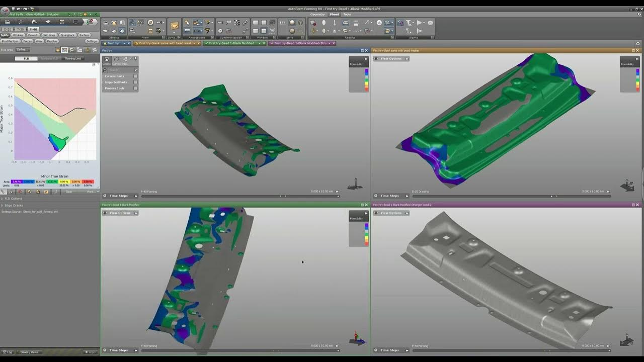Screen dimensions: 644x362
Task: Toggle the Imported Parts checkbox
Action: pos(135,82)
